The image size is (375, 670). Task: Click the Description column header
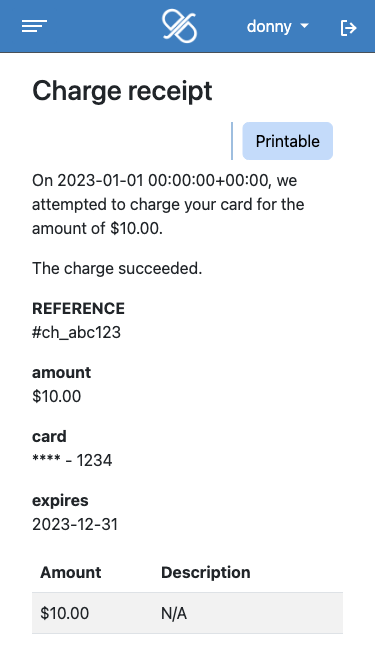tap(205, 573)
